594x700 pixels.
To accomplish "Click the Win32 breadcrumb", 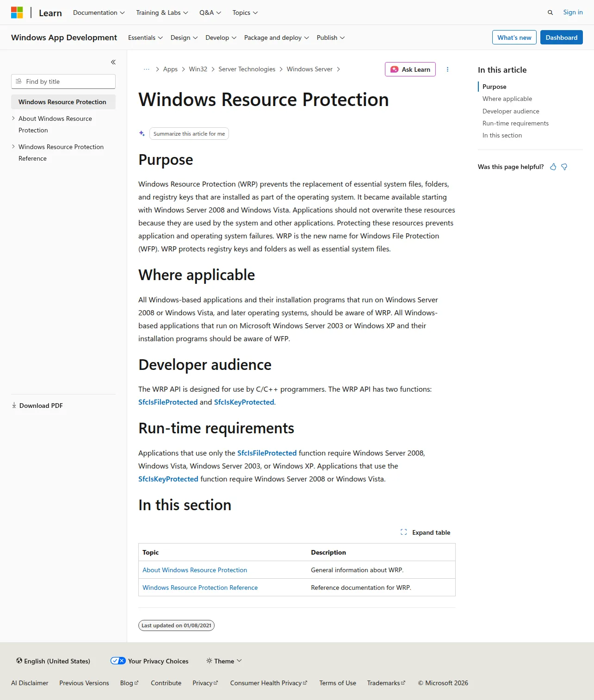I will pyautogui.click(x=198, y=69).
